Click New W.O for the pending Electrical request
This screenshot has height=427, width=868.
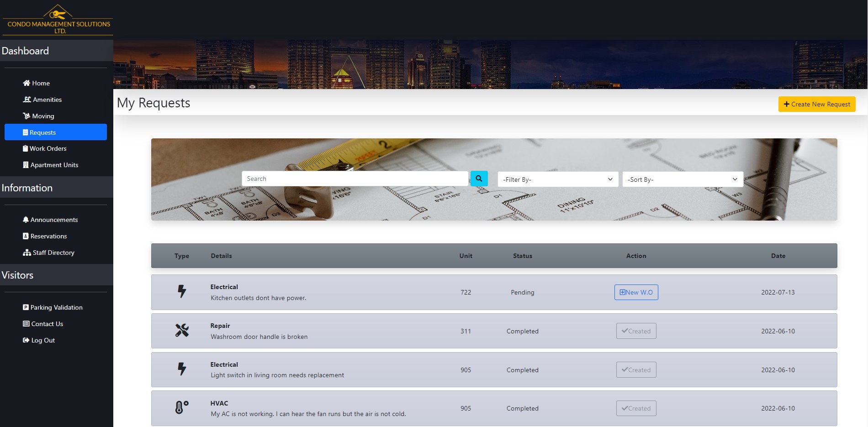[x=636, y=292]
